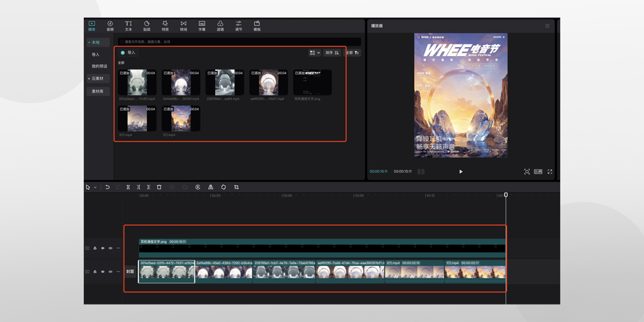Click the reverse playback icon
The width and height of the screenshot is (644, 322).
pos(198,187)
